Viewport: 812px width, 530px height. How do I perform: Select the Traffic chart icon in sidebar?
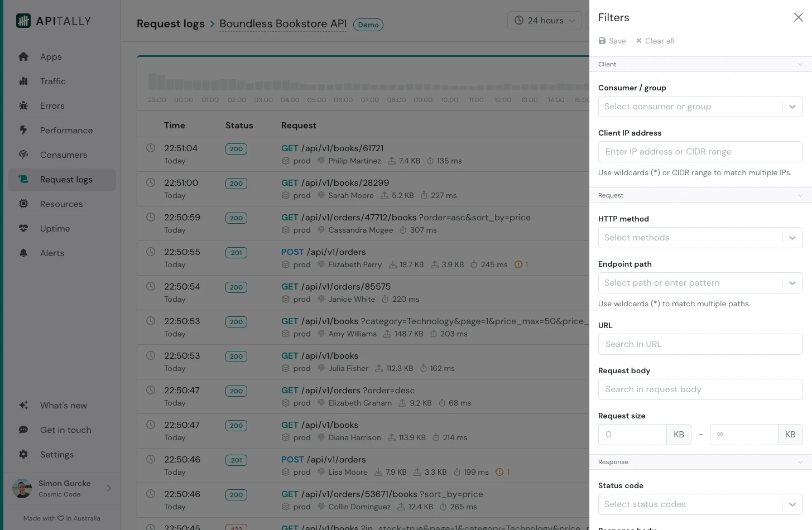point(23,81)
